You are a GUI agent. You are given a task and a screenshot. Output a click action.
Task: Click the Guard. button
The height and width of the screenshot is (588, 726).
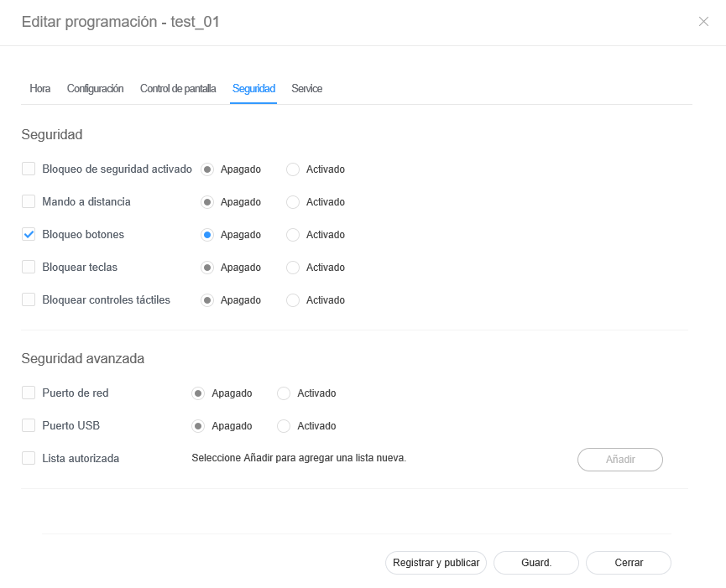coord(536,563)
